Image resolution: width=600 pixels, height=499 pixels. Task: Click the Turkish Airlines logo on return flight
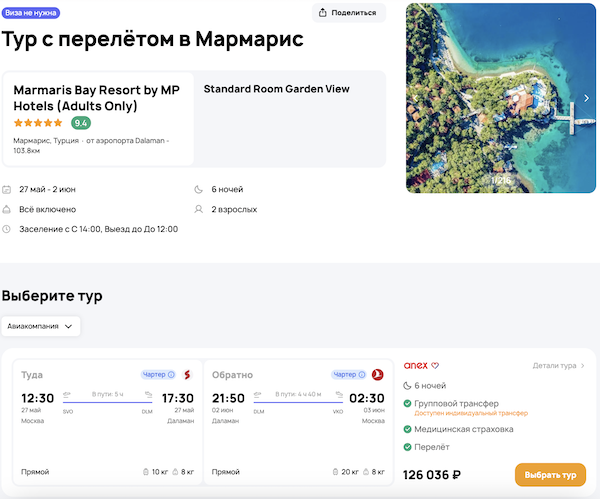[377, 375]
